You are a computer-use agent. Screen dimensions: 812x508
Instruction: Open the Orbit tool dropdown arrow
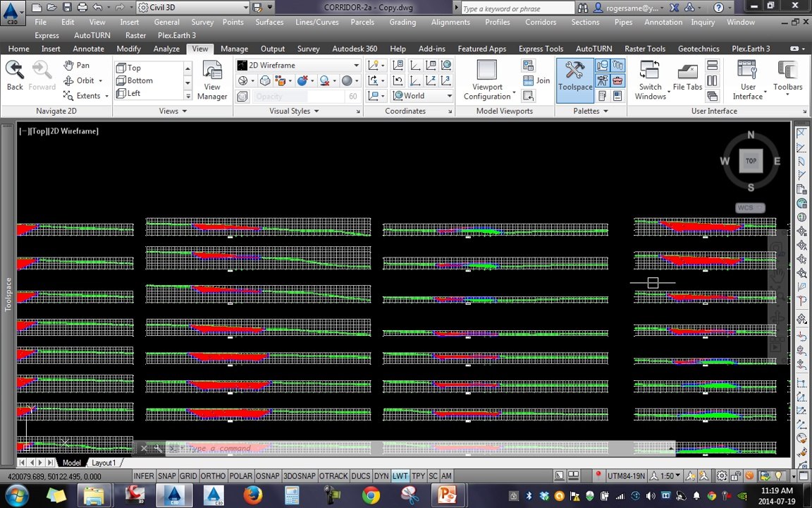coord(101,81)
